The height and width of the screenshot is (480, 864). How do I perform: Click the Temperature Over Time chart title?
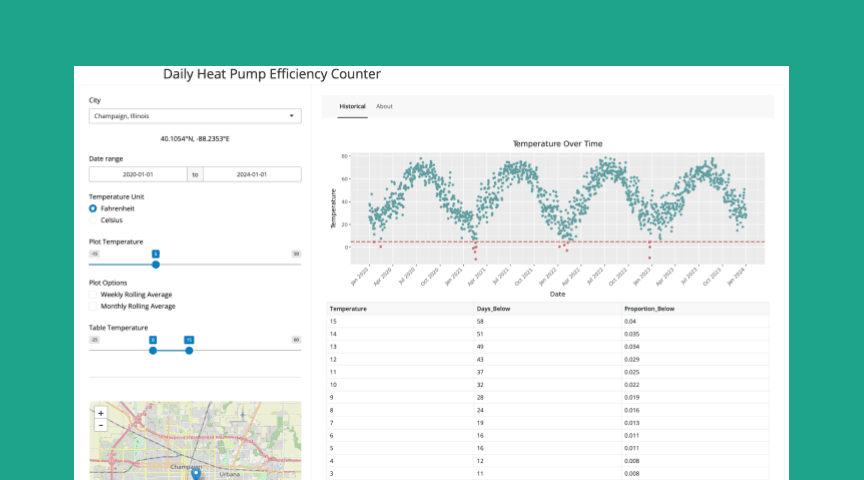[x=557, y=144]
